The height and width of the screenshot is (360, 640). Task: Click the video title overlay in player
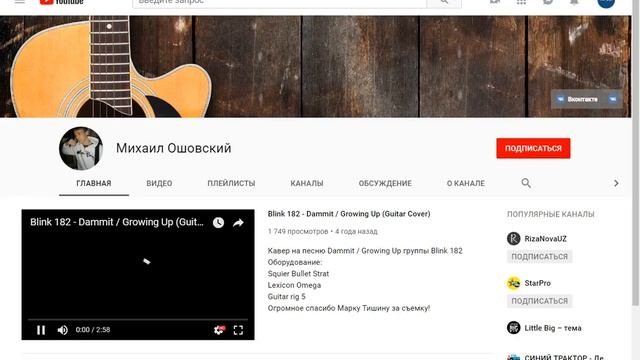point(117,222)
